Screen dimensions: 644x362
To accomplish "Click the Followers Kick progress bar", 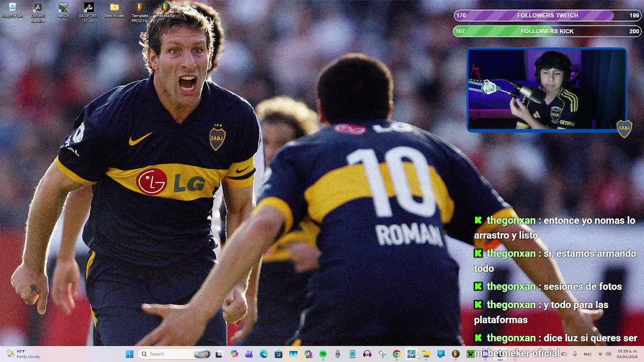I will pos(547,31).
